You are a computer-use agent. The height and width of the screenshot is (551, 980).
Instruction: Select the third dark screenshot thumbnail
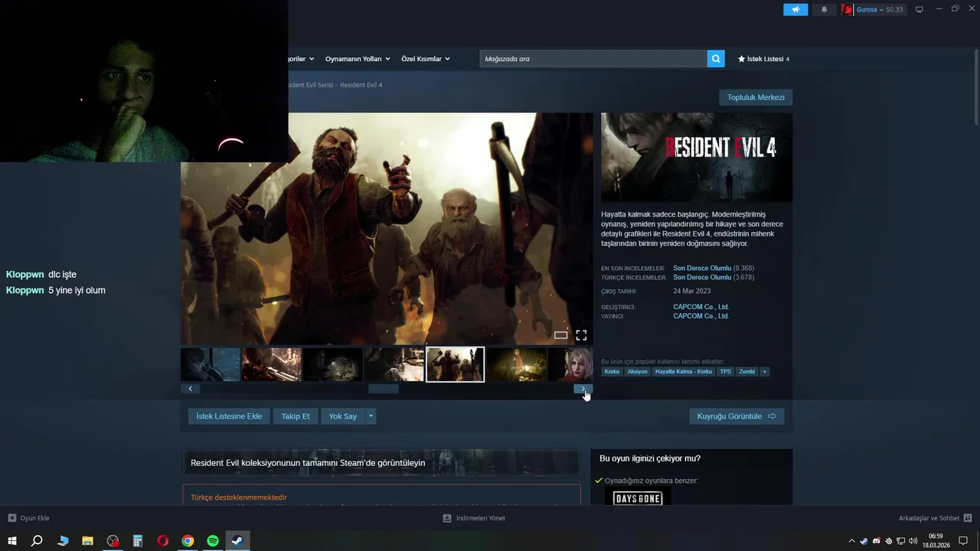point(333,364)
